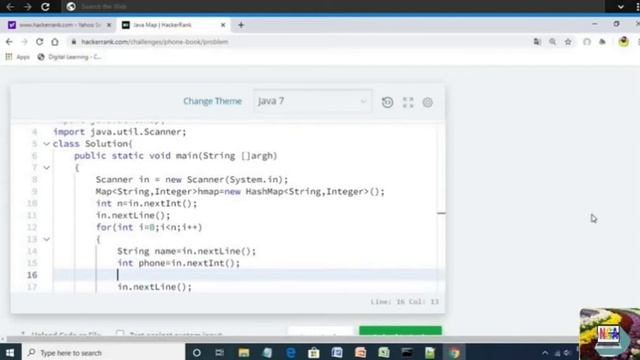This screenshot has height=360, width=640.
Task: Open the Chrome profile avatar
Action: [623, 42]
